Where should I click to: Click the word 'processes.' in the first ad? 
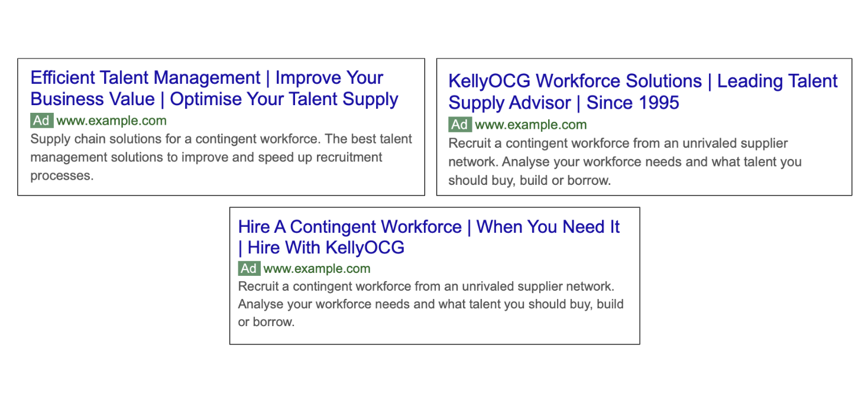(62, 176)
